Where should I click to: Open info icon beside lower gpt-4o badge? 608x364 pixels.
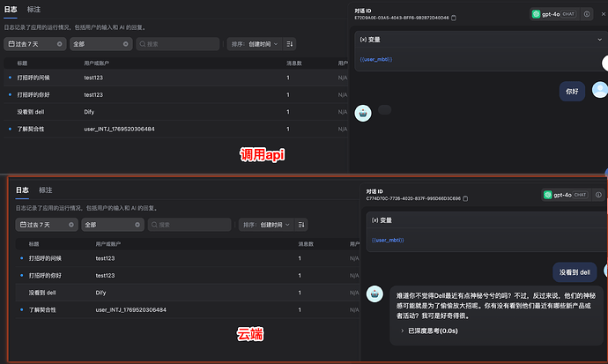tap(598, 195)
